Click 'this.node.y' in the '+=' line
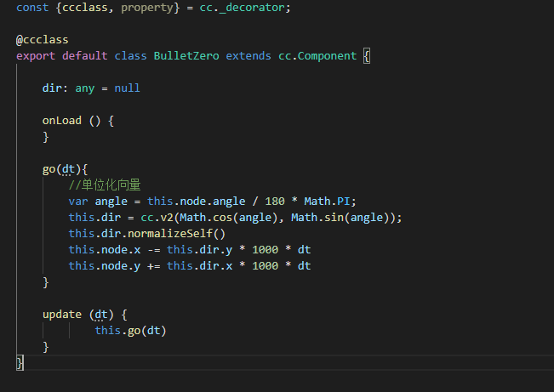The image size is (554, 392). point(105,266)
